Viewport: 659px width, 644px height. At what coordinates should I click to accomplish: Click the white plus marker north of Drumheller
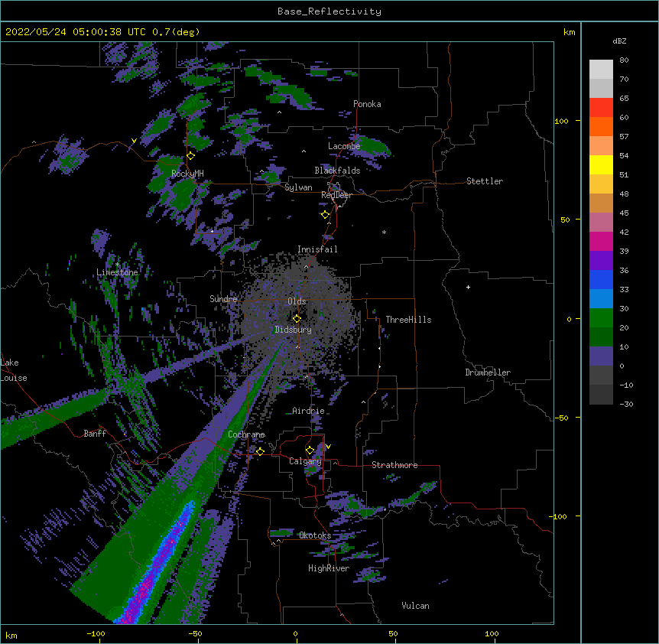coord(468,287)
